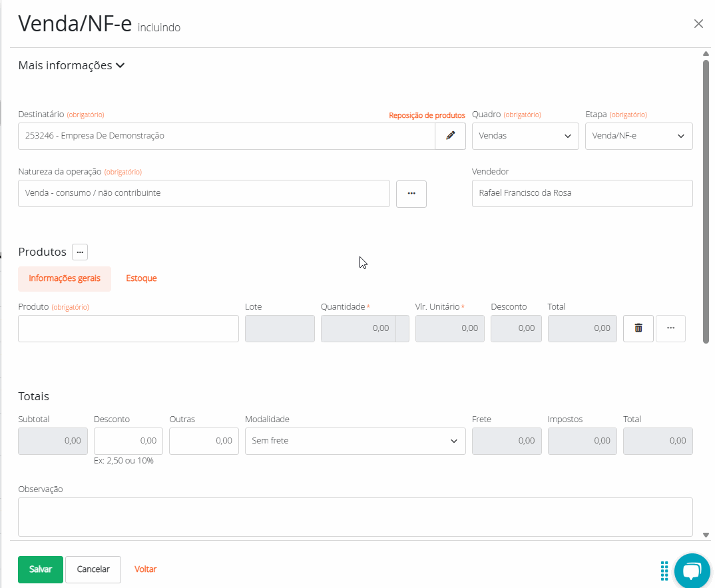
Task: Delete product row with trash icon
Action: 638,328
